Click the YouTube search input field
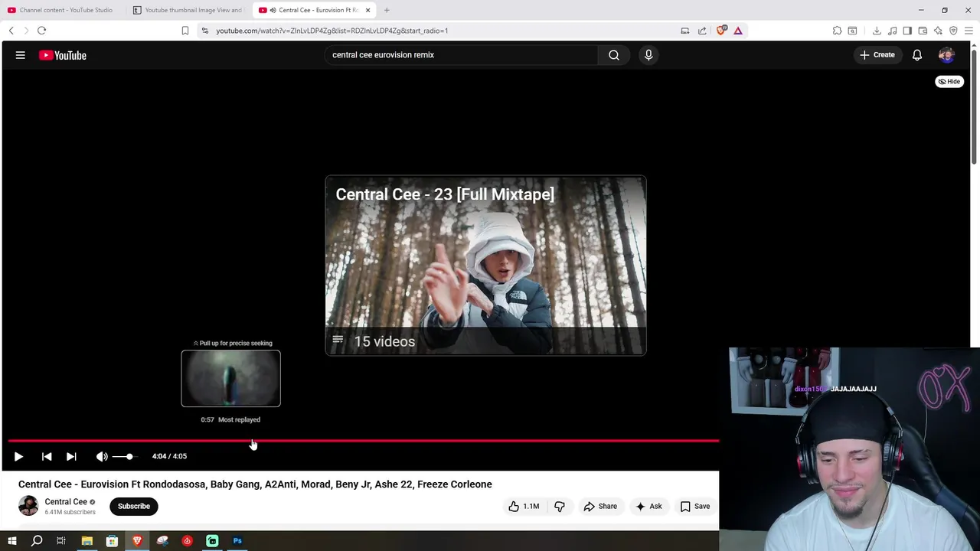 [x=462, y=55]
